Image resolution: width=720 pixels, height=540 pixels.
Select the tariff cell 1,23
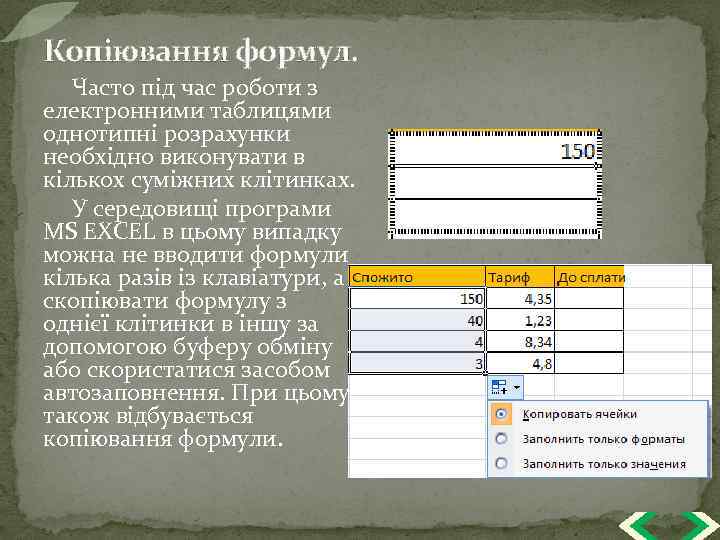pyautogui.click(x=520, y=320)
